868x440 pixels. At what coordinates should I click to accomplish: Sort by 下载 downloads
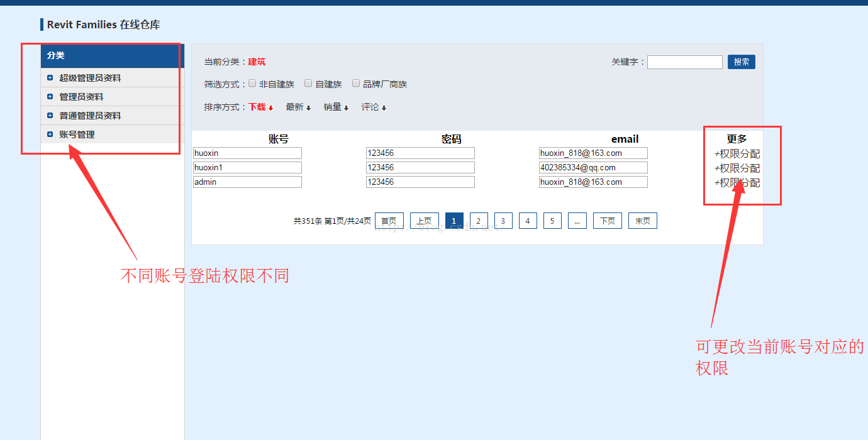260,107
